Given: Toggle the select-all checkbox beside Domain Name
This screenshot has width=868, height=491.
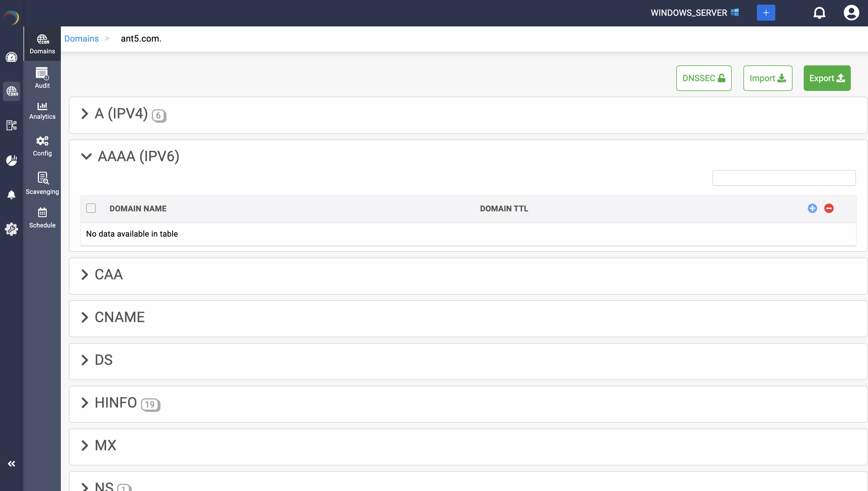Looking at the screenshot, I should [91, 209].
